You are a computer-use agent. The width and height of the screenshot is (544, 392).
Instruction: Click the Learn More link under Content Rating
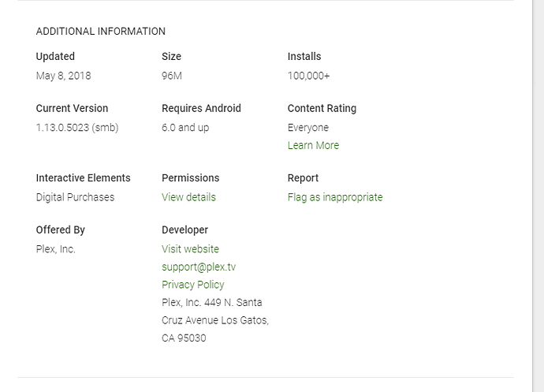point(313,145)
